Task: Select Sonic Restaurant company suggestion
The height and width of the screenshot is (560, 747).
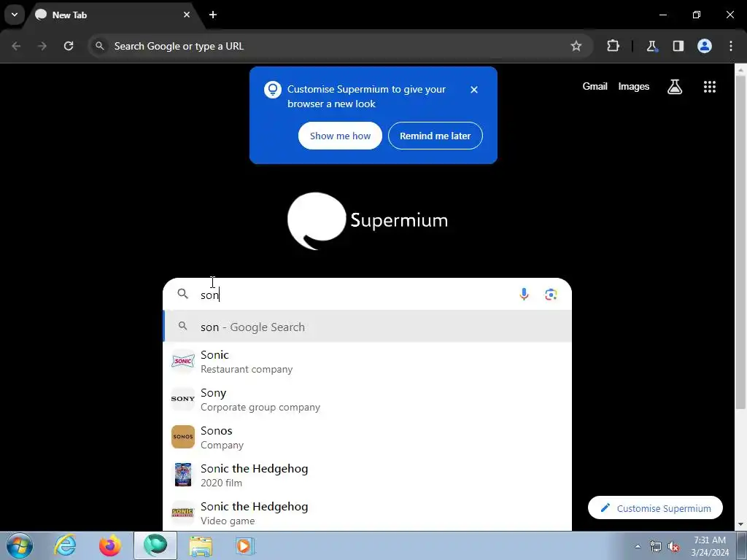Action: pyautogui.click(x=368, y=362)
